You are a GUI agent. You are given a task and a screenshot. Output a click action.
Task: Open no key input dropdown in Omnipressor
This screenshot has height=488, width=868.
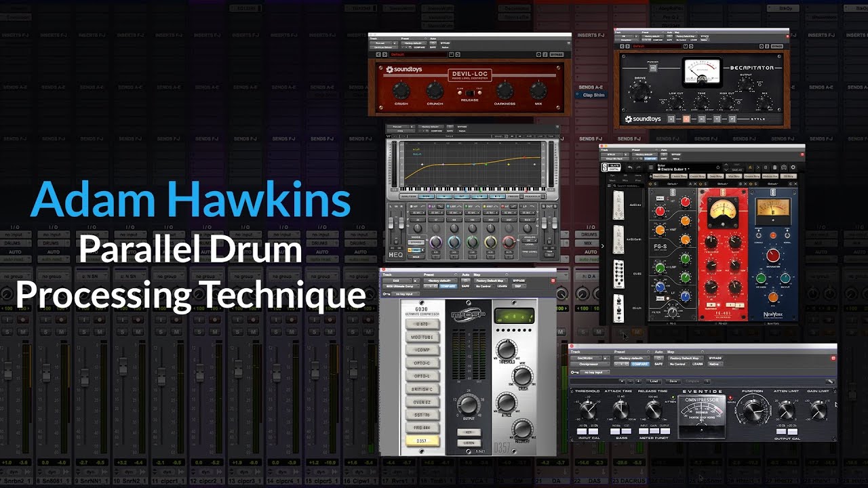point(595,372)
